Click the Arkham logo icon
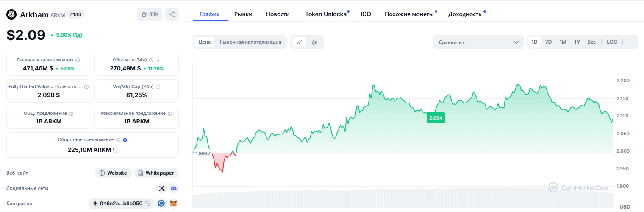The height and width of the screenshot is (212, 644). pos(11,14)
